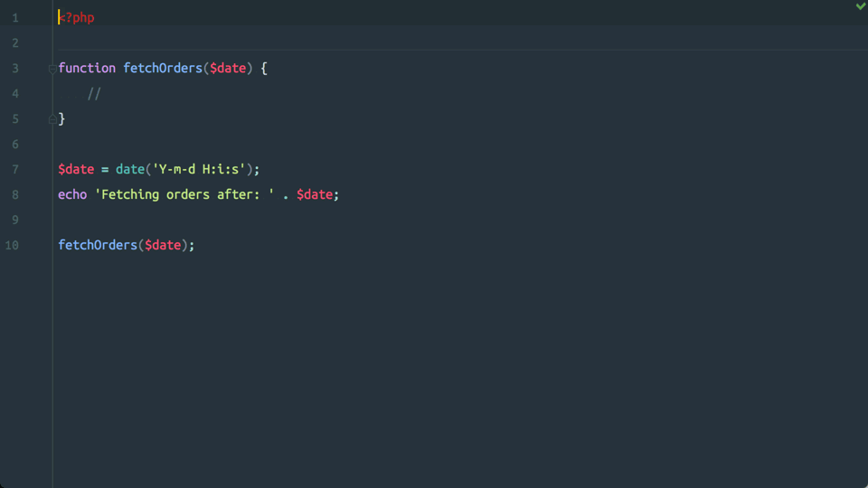
Task: Click the fetchOrders call on line 10
Action: point(98,245)
